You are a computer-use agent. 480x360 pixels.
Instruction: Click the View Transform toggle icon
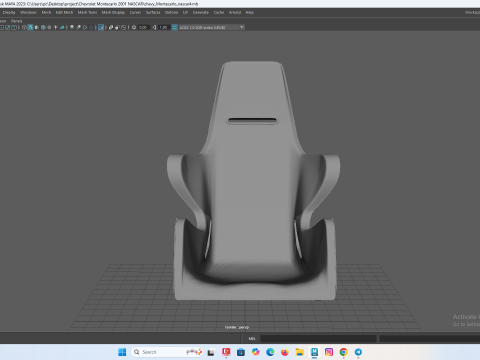coord(174,27)
